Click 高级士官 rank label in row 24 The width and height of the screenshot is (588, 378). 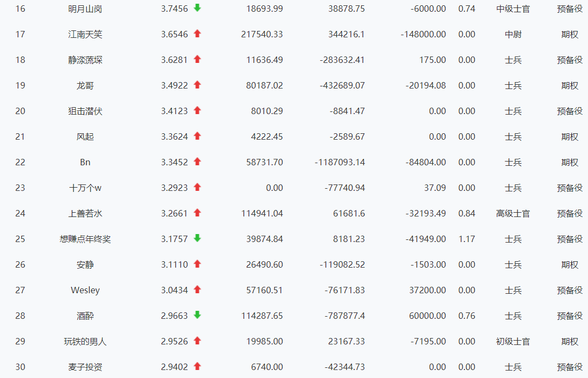tap(513, 214)
